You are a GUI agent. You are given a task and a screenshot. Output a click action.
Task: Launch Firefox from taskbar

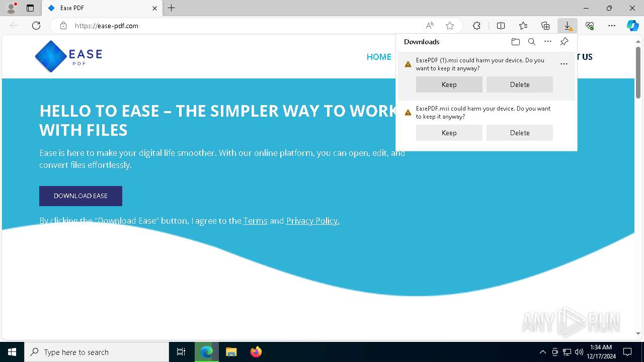coord(256,352)
